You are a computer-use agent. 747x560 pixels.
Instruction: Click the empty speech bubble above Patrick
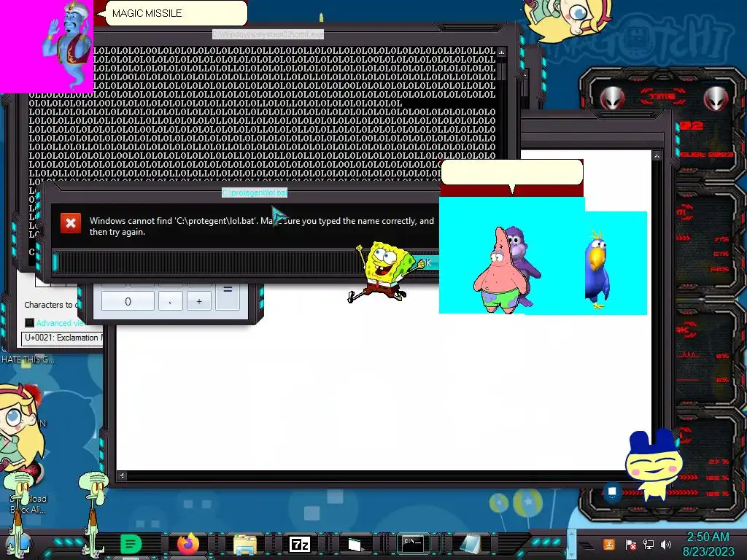point(512,172)
